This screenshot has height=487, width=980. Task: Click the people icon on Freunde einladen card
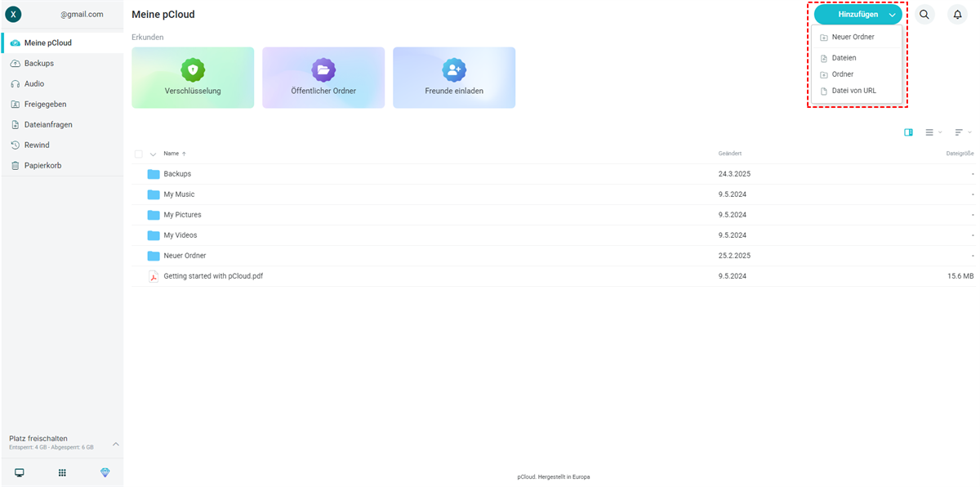[454, 69]
